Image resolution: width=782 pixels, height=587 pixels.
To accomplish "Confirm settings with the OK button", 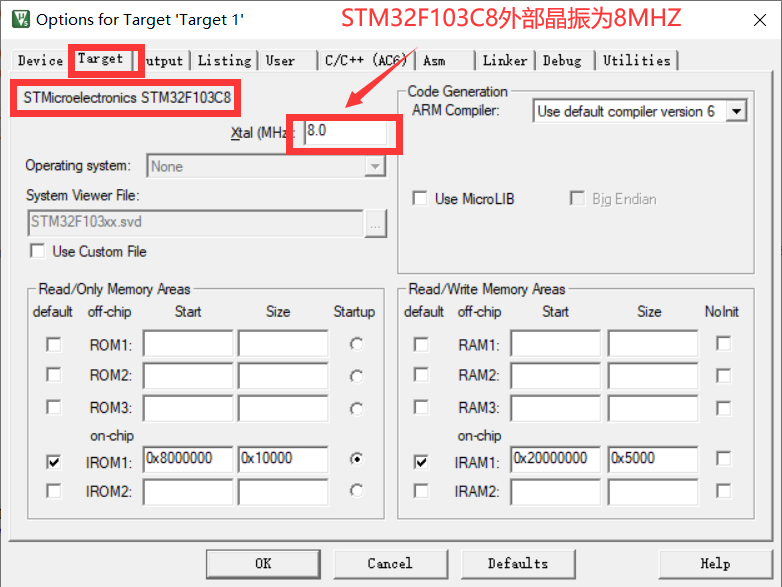I will click(263, 564).
